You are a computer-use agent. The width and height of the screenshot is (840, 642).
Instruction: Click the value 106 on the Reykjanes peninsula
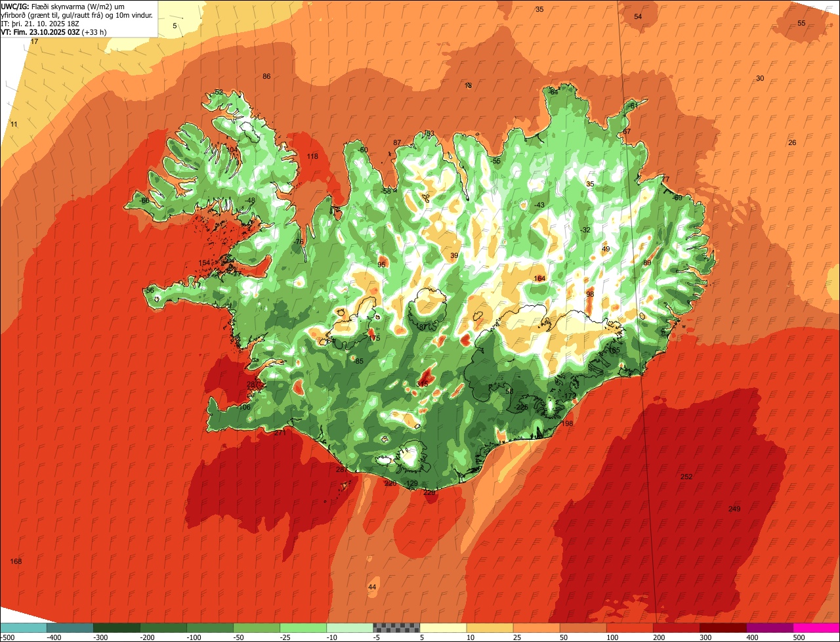click(245, 407)
